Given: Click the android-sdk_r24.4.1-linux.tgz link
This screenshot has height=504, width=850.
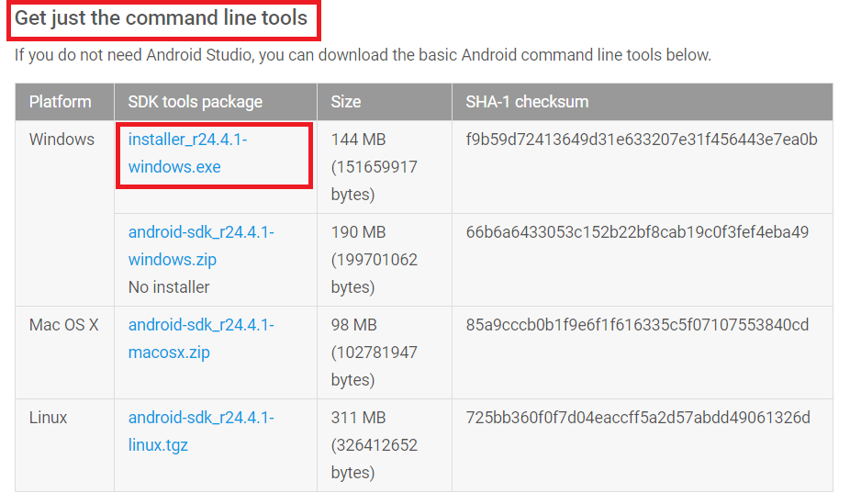Looking at the screenshot, I should (x=200, y=431).
